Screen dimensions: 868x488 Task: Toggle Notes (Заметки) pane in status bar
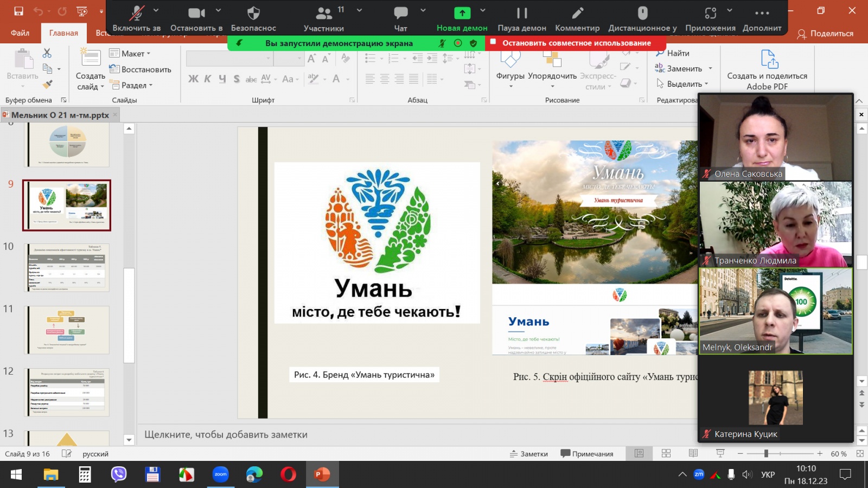coord(529,454)
